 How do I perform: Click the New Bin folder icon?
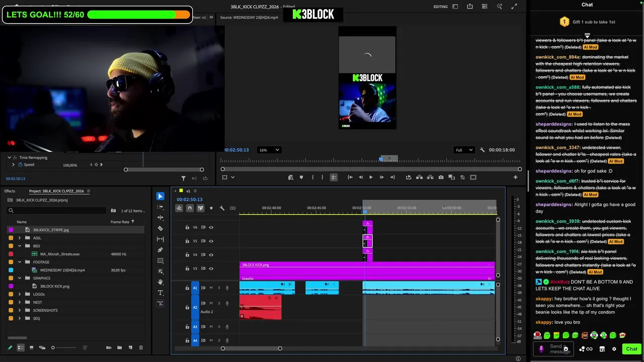tap(119, 347)
